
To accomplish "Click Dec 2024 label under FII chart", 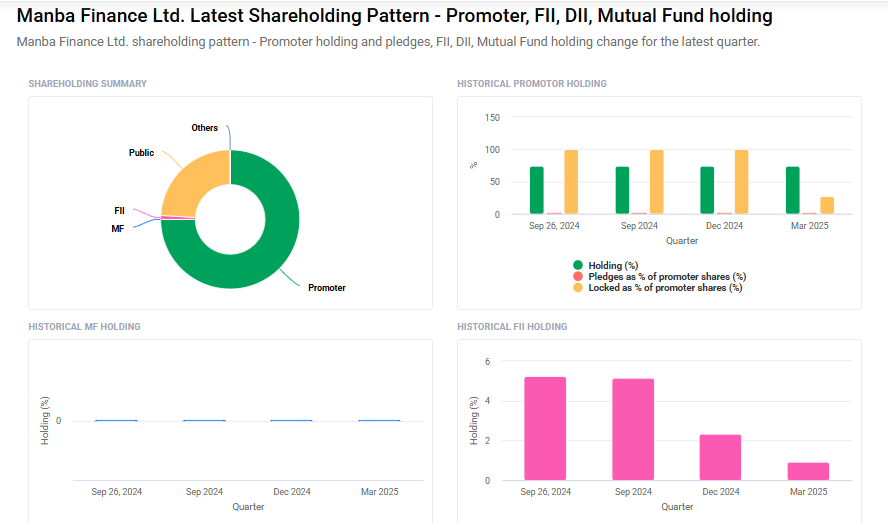I will (721, 492).
